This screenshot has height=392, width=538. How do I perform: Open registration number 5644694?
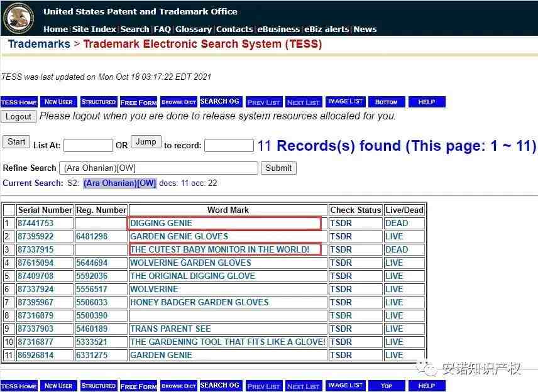[92, 263]
